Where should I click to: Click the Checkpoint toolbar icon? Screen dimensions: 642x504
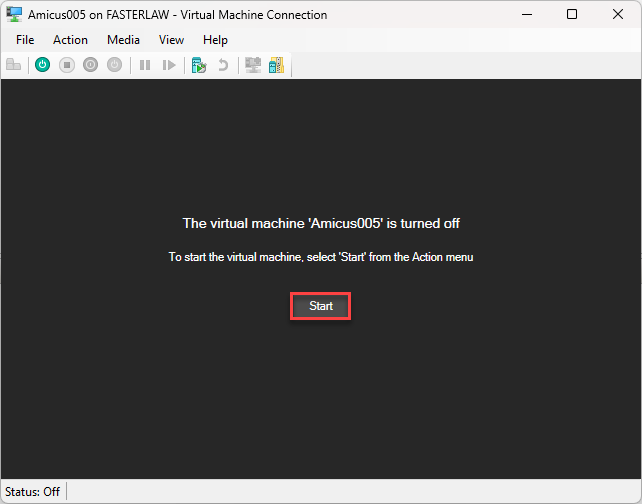[199, 65]
